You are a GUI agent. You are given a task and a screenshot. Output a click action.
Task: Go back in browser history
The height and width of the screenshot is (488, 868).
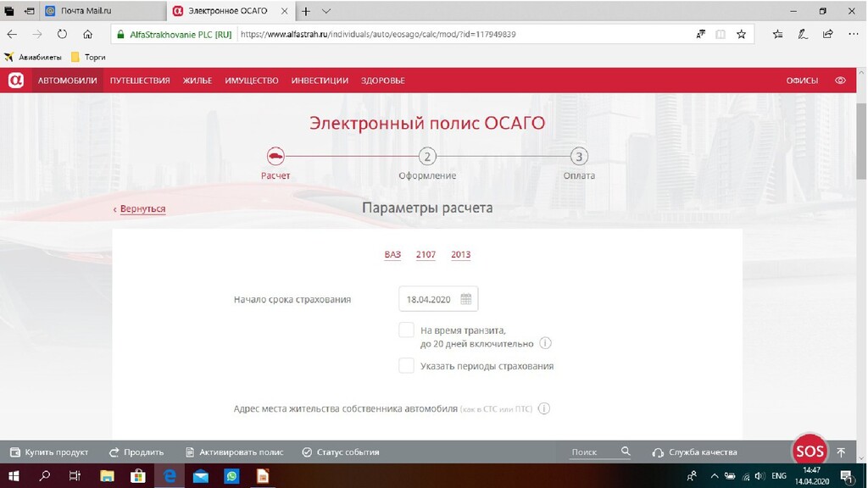coord(12,34)
